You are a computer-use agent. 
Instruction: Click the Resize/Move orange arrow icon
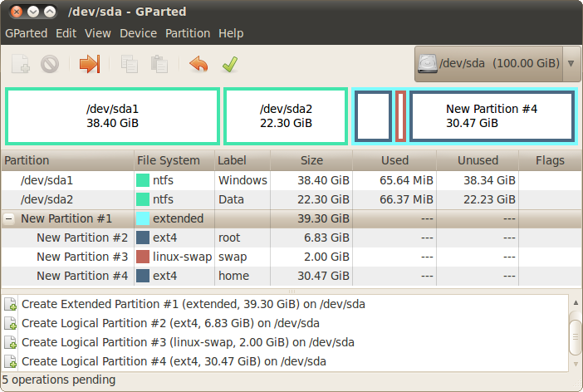(90, 64)
